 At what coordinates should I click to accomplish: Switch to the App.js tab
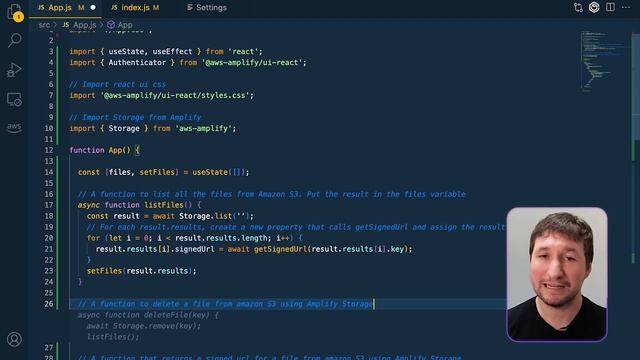pyautogui.click(x=60, y=7)
